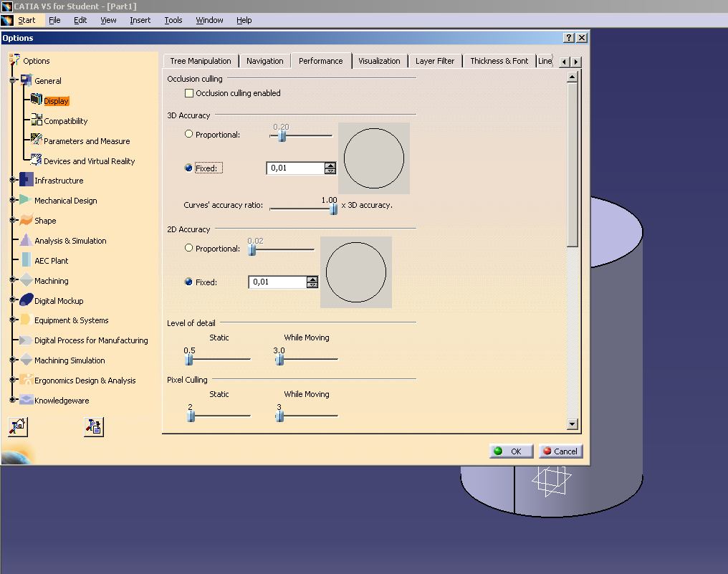Expand the Machining Simulation node
The height and width of the screenshot is (574, 728).
[13, 360]
